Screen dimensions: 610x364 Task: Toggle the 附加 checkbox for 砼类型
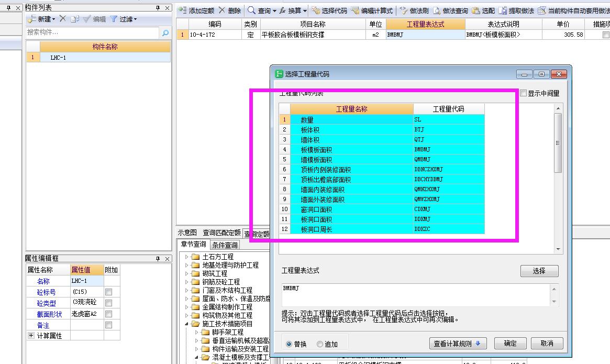[x=108, y=303]
